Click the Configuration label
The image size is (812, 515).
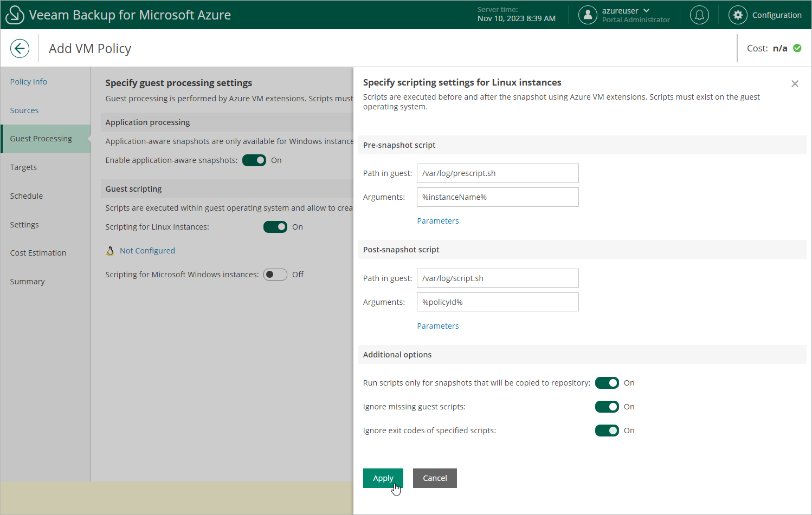coord(777,15)
